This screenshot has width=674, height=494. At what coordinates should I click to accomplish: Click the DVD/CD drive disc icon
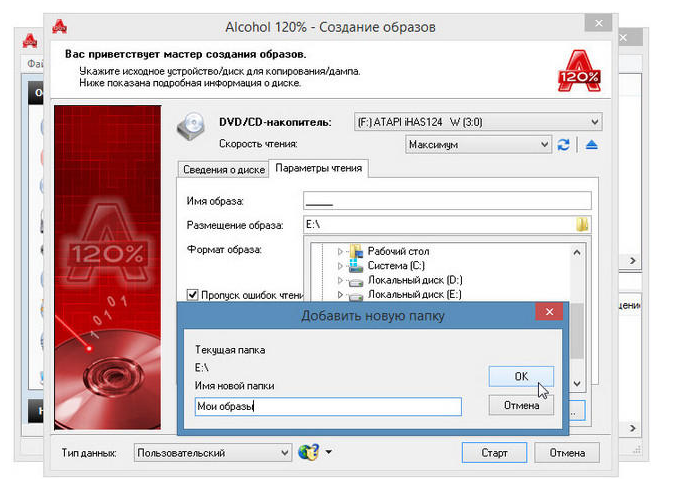pos(191,126)
